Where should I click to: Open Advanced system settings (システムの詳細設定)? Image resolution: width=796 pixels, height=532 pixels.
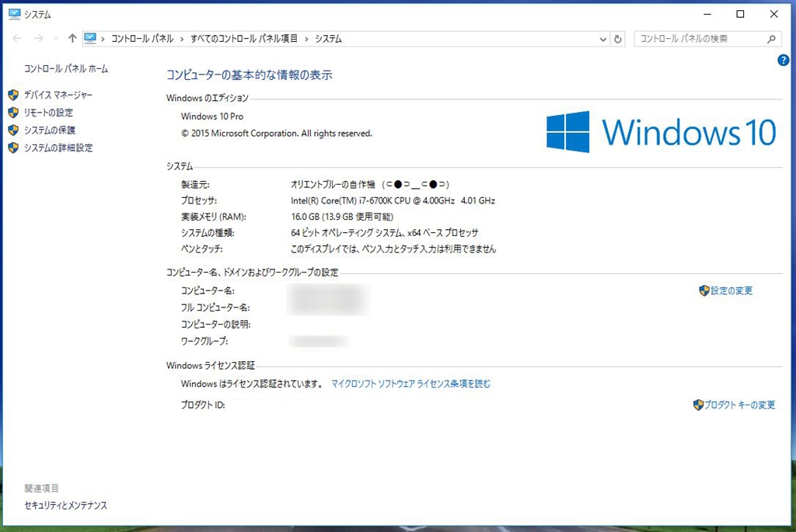(58, 148)
